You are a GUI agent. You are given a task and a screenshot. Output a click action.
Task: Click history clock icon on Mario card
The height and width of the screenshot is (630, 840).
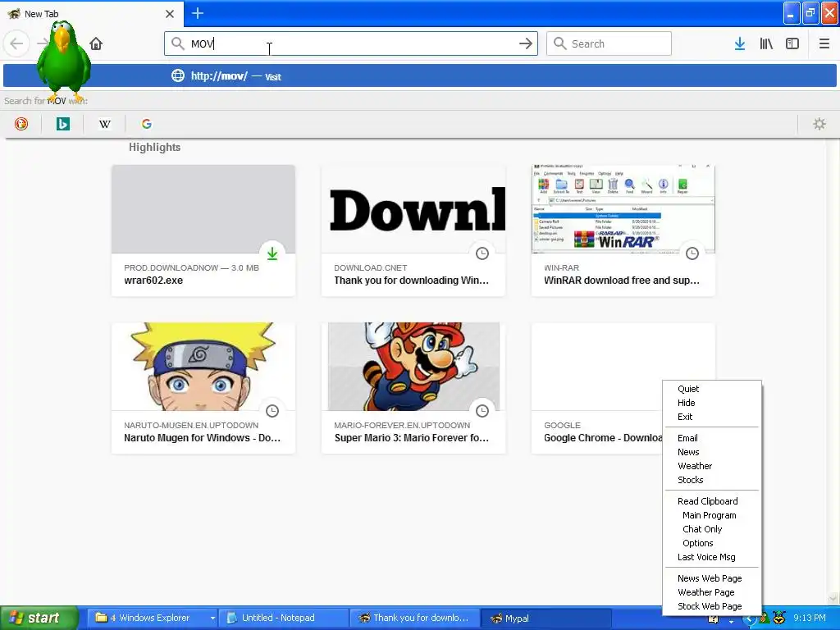click(x=482, y=411)
